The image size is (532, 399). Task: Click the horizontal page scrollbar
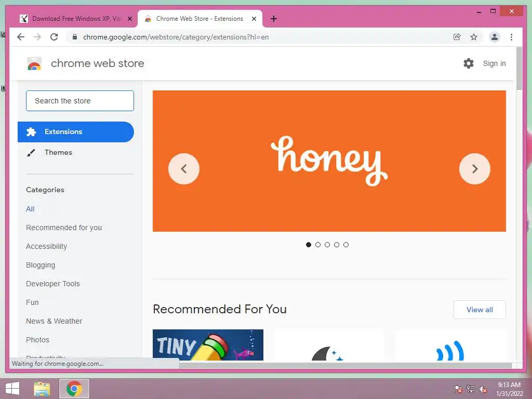[x=345, y=365]
